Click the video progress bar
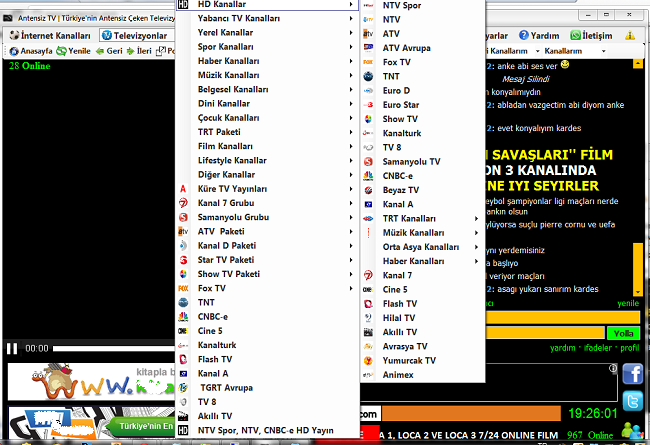650x445 pixels. (113, 348)
